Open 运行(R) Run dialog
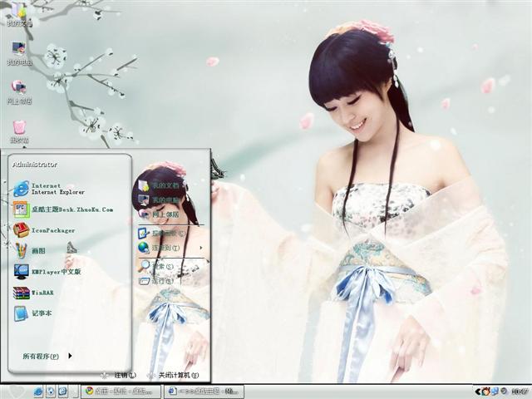This screenshot has height=399, width=532. point(155,281)
